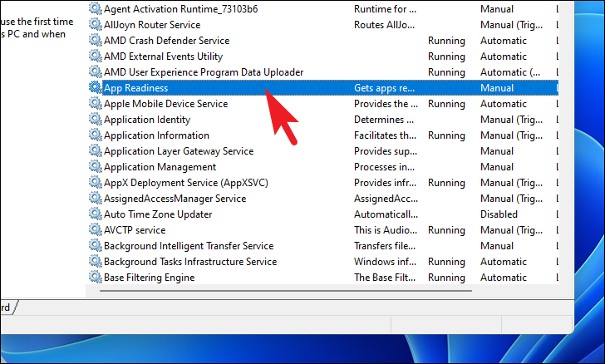This screenshot has width=605, height=364.
Task: Click gear icon beside Background Tasks Infrastructure Service
Action: click(96, 261)
